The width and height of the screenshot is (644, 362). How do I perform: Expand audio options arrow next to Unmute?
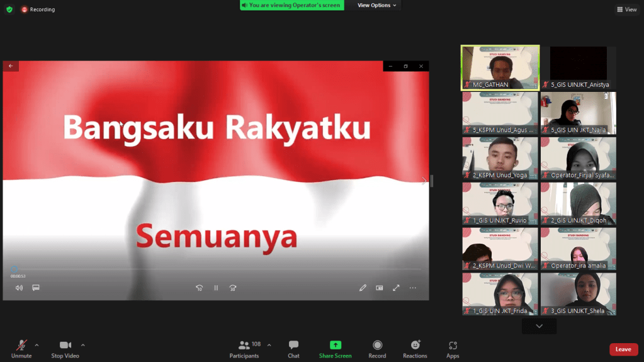coord(37,345)
